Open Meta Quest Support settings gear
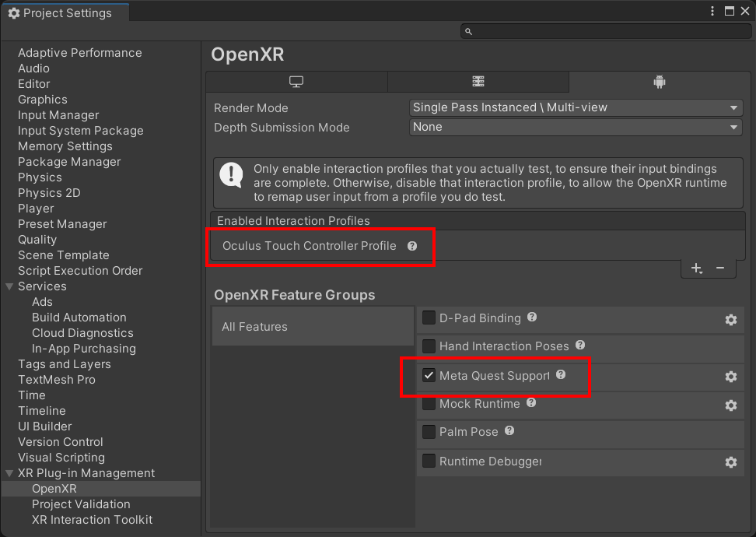This screenshot has height=537, width=756. tap(730, 377)
